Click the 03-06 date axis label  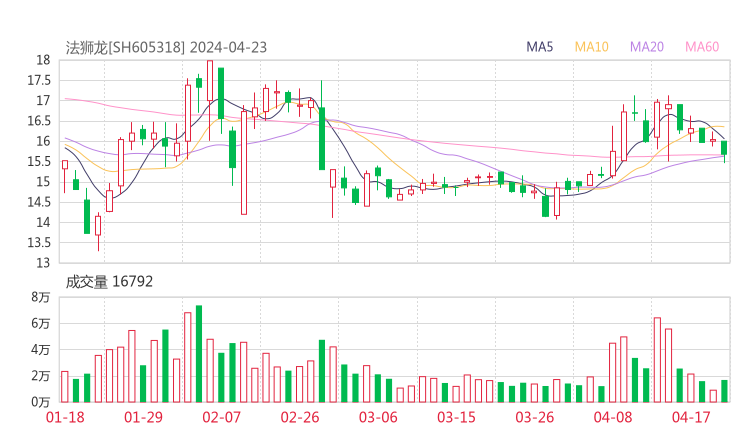point(378,417)
